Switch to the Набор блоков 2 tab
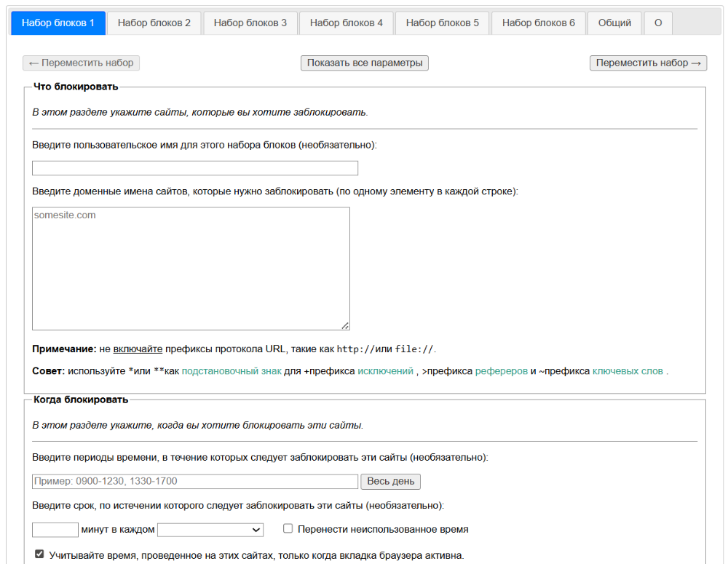This screenshot has width=728, height=564. click(154, 23)
